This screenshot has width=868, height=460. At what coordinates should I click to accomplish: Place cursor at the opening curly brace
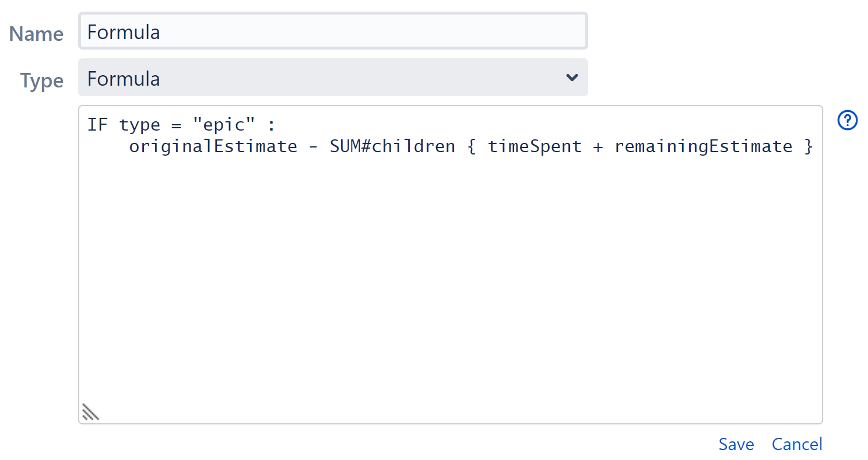coord(472,146)
